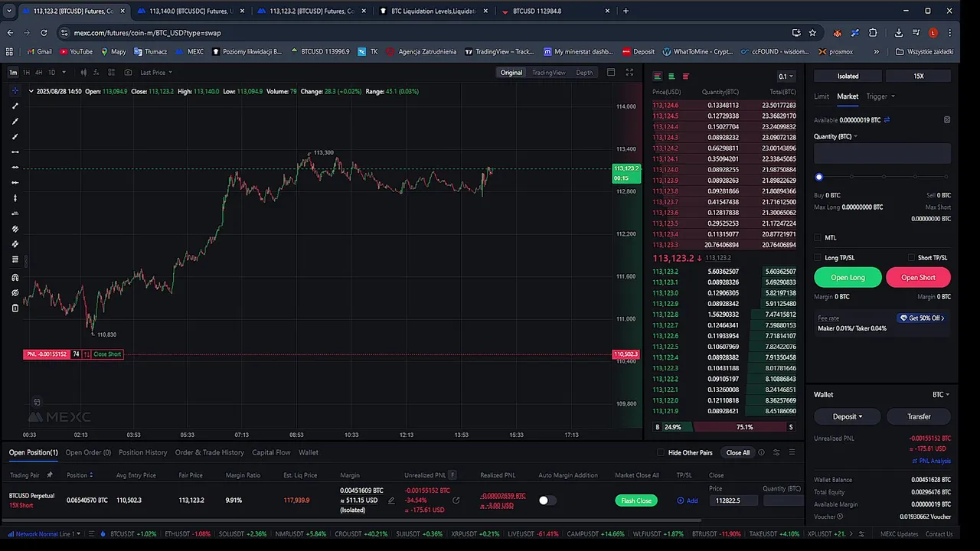980x551 pixels.
Task: Open the PNL Analysis link
Action: [932, 461]
